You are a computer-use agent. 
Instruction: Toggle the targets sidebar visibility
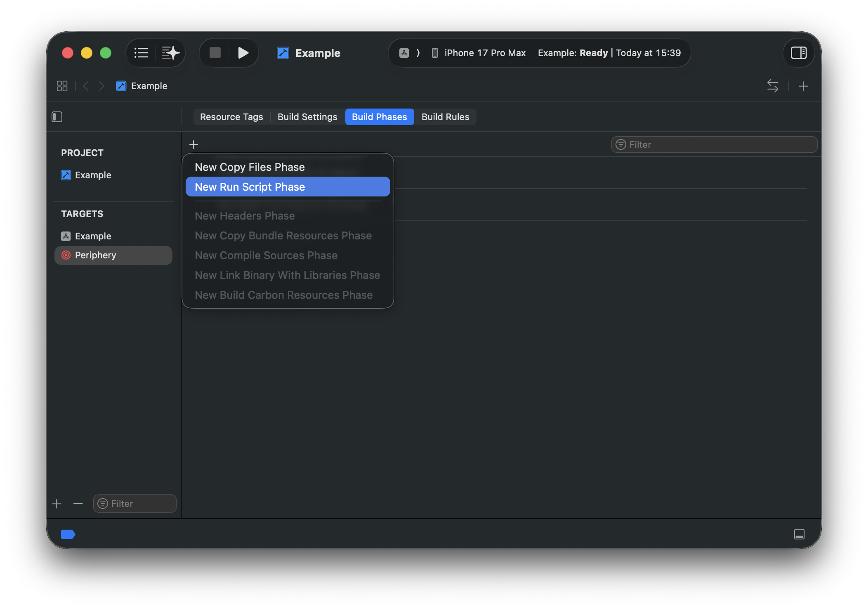57,117
